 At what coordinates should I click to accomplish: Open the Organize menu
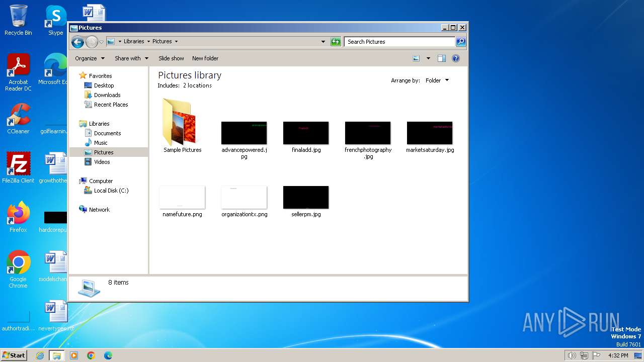[x=90, y=58]
